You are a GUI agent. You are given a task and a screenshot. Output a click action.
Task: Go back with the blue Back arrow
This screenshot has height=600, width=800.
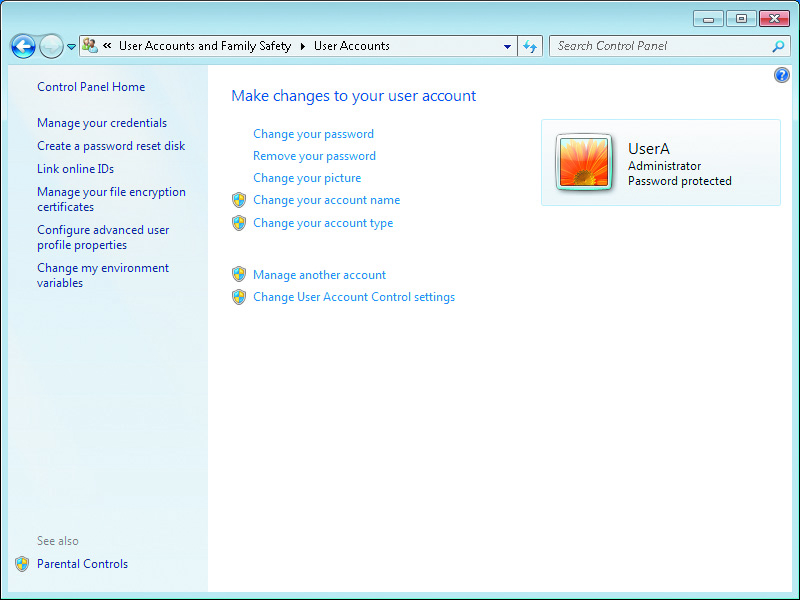click(x=23, y=46)
